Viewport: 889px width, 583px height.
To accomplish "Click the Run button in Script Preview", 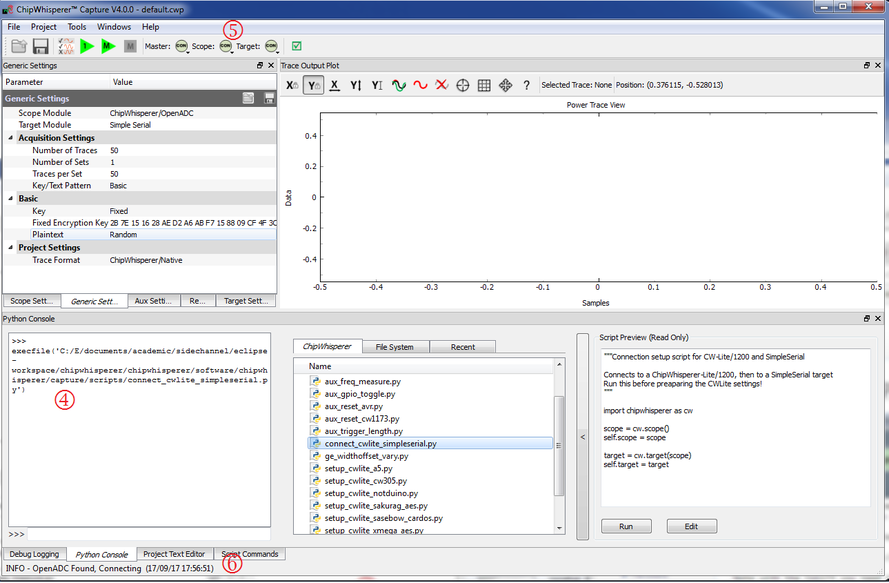I will pyautogui.click(x=626, y=526).
